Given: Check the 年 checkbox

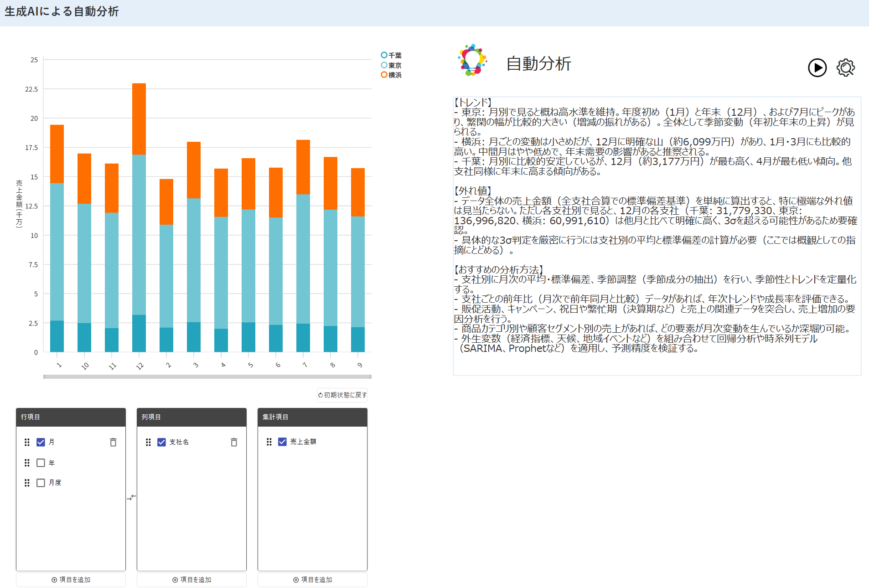Looking at the screenshot, I should click(41, 463).
